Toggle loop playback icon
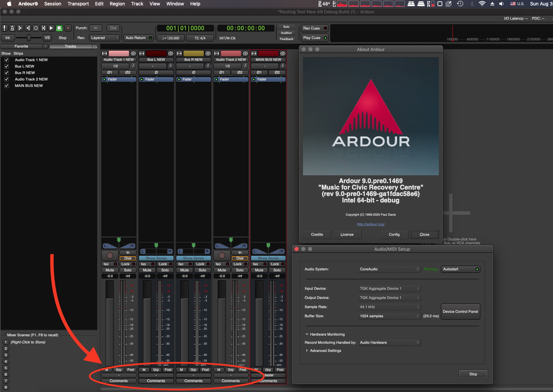 [36, 28]
